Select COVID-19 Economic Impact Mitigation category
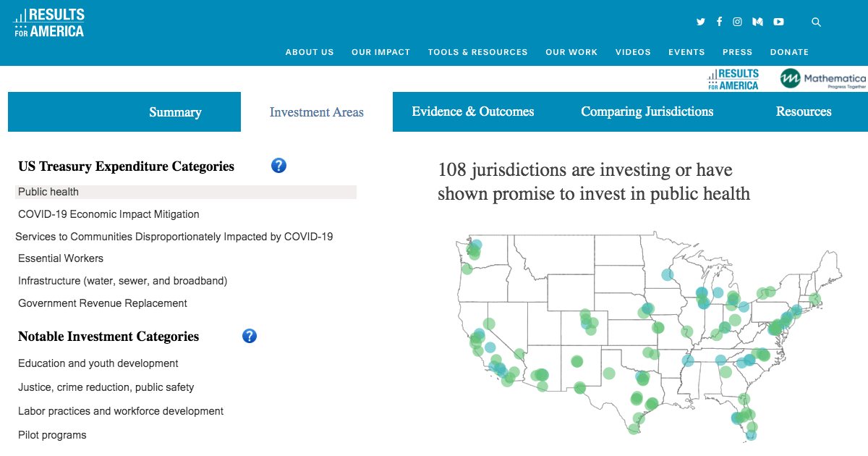The height and width of the screenshot is (456, 868). (x=109, y=214)
